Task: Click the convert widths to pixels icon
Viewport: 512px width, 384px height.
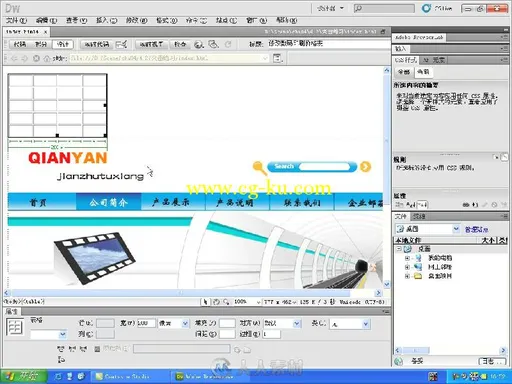Action: [72, 349]
